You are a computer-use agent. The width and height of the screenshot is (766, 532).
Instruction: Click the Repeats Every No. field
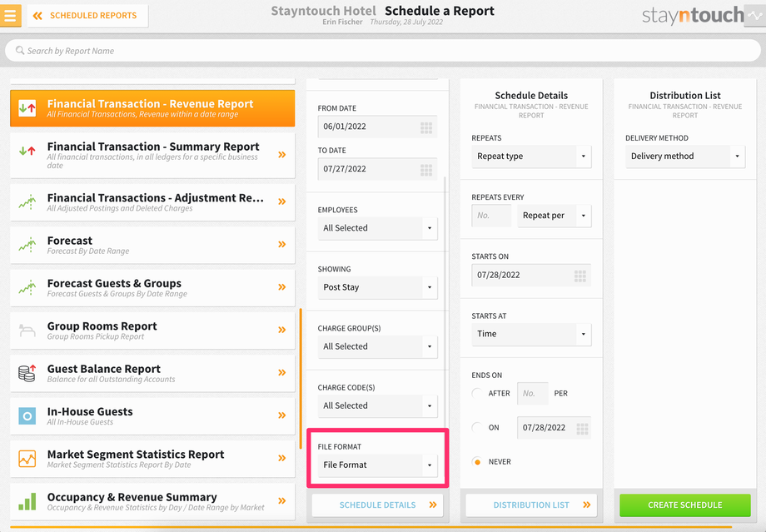tap(491, 216)
